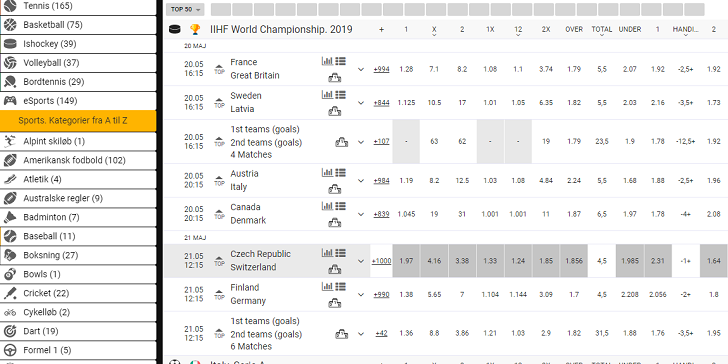The image size is (728, 364).
Task: Click trophy icon next to IIHF World Championship
Action: 195,30
